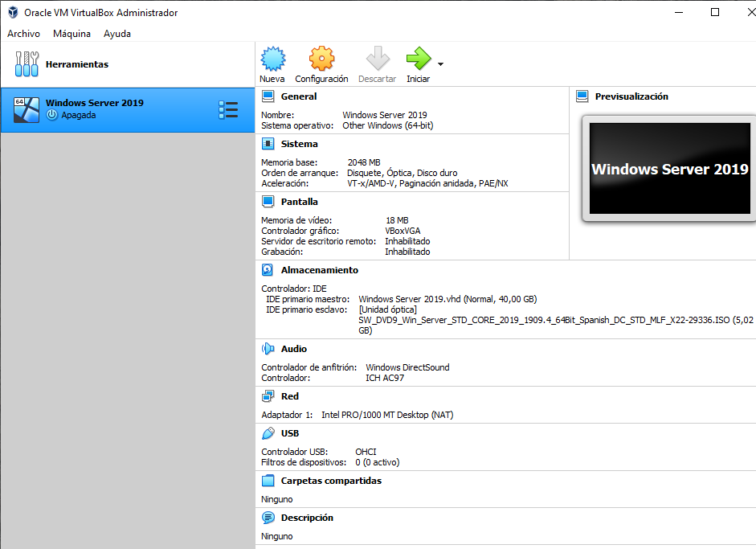Open Almacenamiento settings via its heading

(320, 270)
